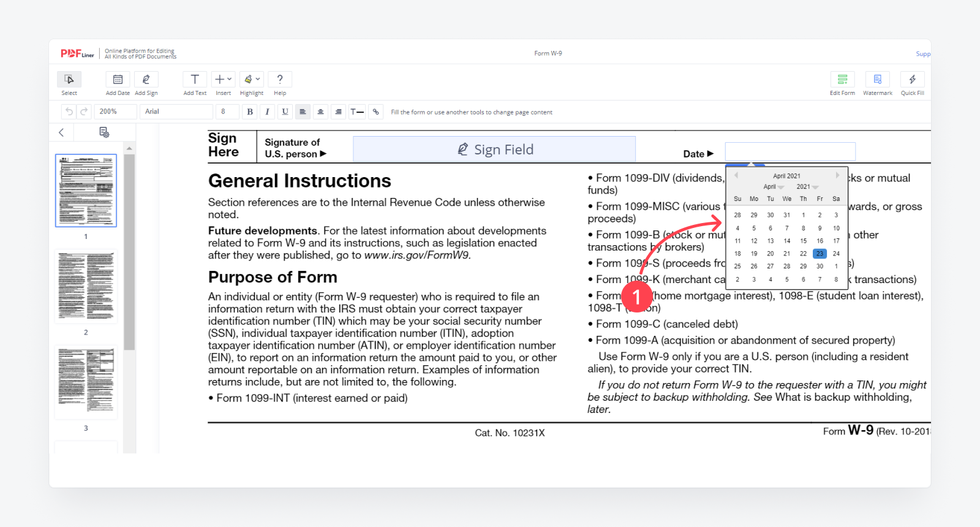Click the Sign Field box
This screenshot has width=980, height=527.
click(494, 150)
